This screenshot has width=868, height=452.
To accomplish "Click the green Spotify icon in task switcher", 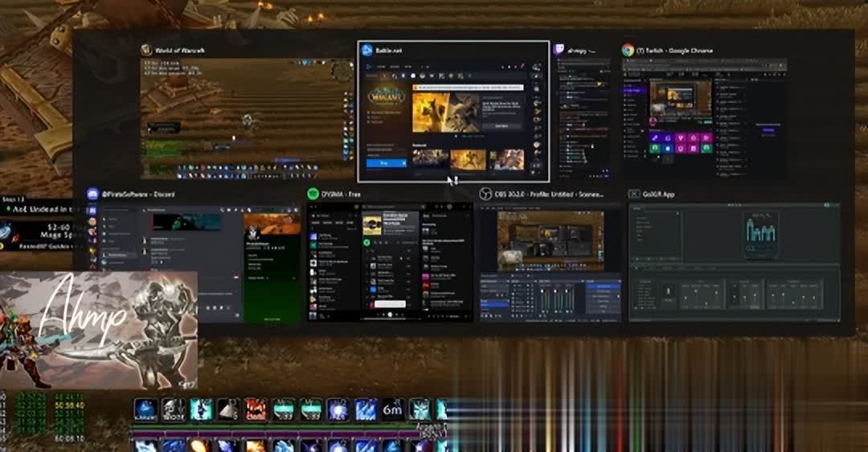I will pyautogui.click(x=313, y=194).
